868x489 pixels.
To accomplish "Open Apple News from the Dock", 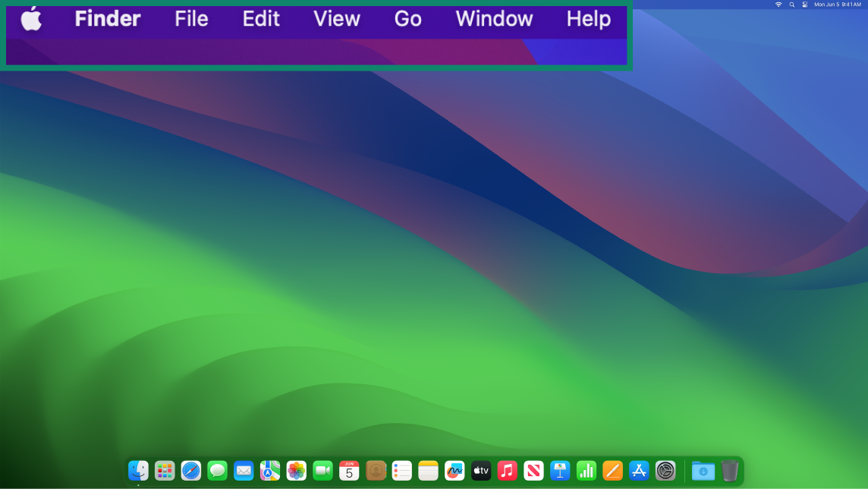I will 534,471.
